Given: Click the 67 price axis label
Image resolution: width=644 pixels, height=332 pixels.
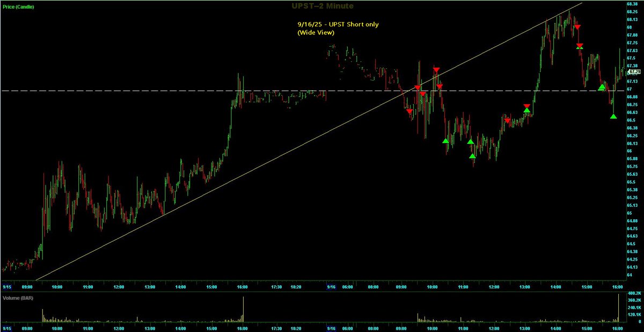Looking at the screenshot, I should point(628,89).
